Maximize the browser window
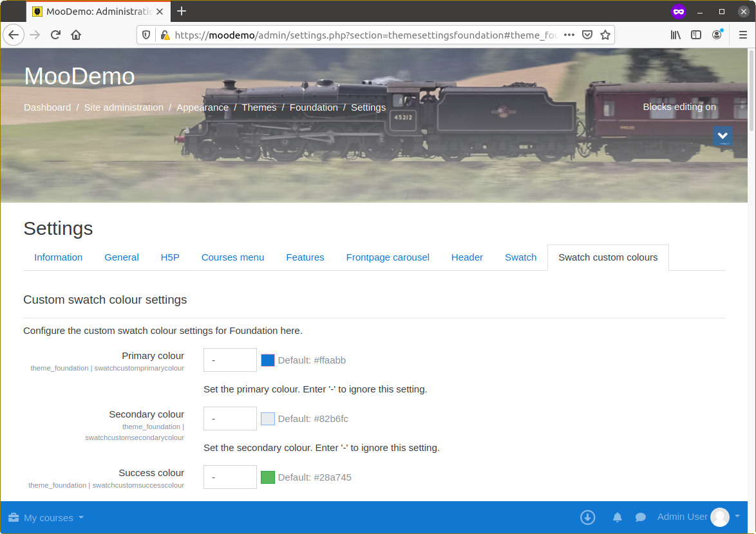This screenshot has height=534, width=756. (721, 12)
